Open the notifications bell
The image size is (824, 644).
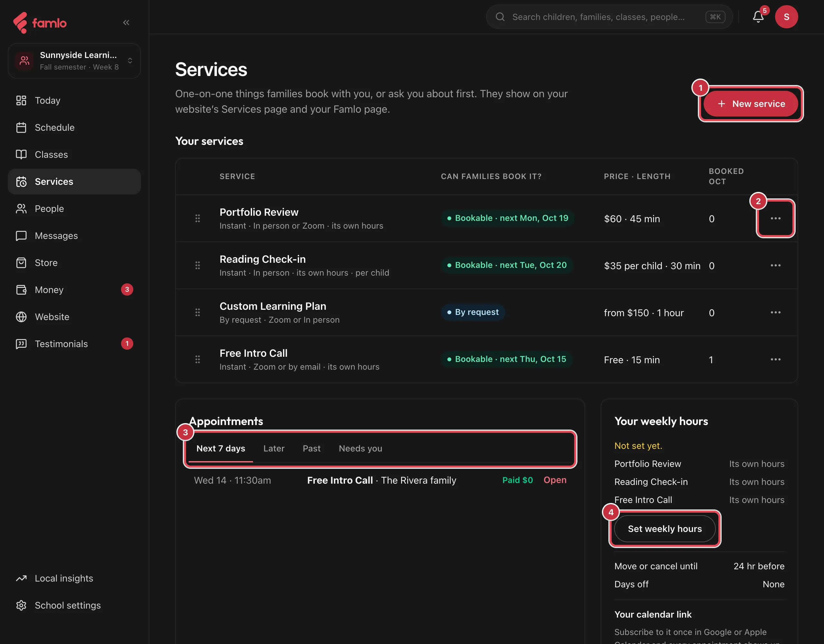[x=758, y=17]
